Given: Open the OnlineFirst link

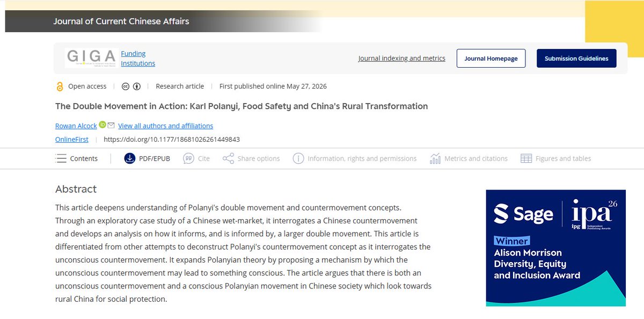Looking at the screenshot, I should click(x=72, y=139).
